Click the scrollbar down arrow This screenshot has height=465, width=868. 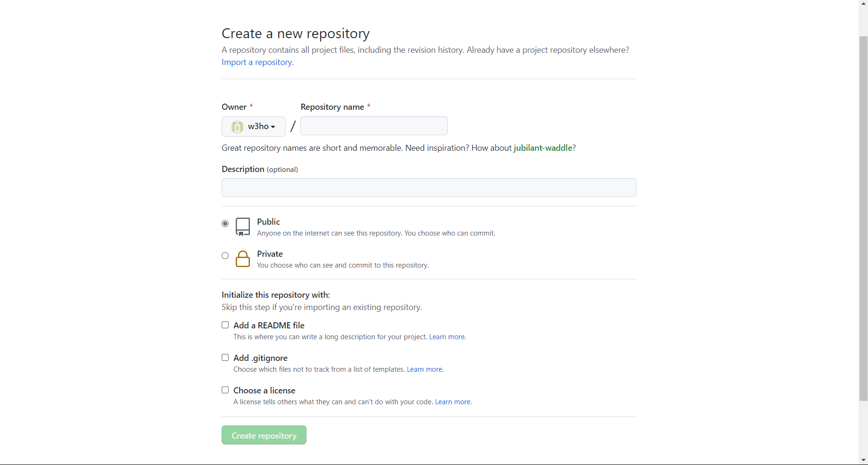[x=863, y=460]
